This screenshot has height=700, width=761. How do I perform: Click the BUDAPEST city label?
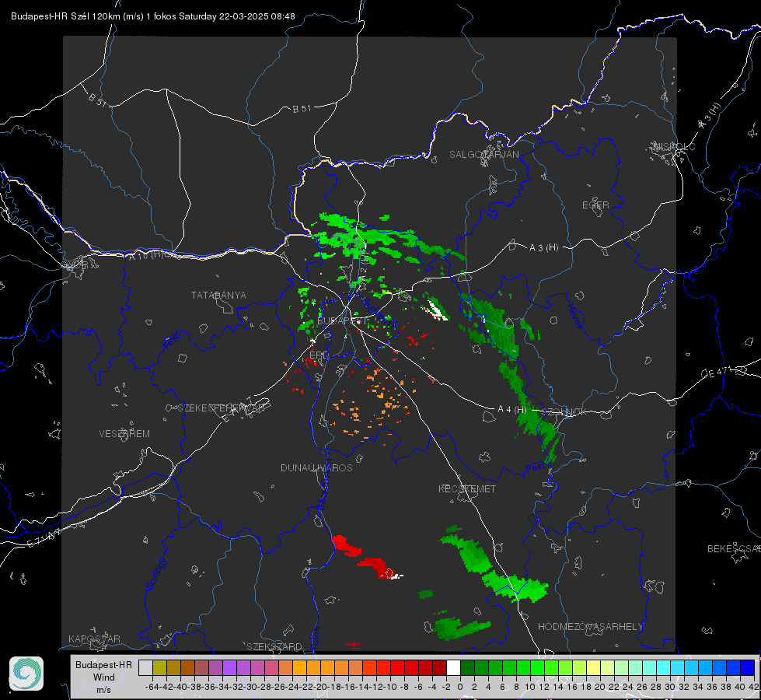tap(342, 321)
